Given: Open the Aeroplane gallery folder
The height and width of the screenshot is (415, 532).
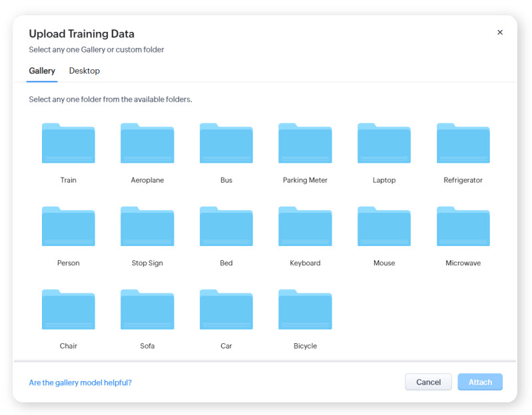Looking at the screenshot, I should click(x=147, y=144).
